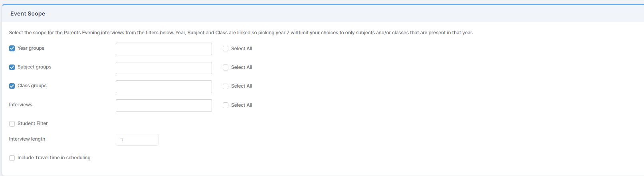This screenshot has height=176, width=644.
Task: Open the Year groups selection field
Action: pos(164,49)
